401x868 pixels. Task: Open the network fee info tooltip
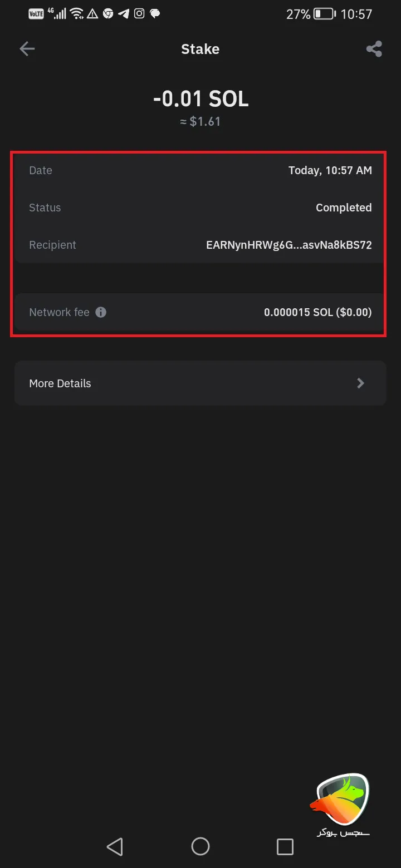[x=101, y=312]
